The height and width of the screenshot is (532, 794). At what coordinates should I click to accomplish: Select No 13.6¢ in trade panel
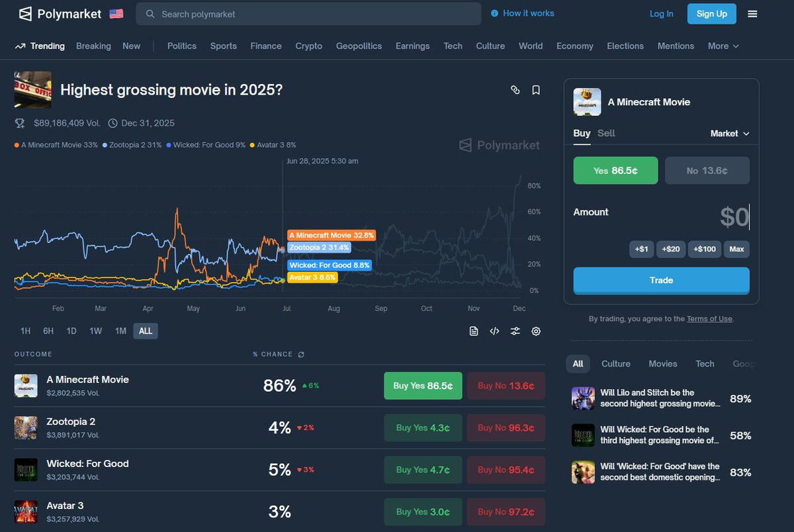click(707, 171)
